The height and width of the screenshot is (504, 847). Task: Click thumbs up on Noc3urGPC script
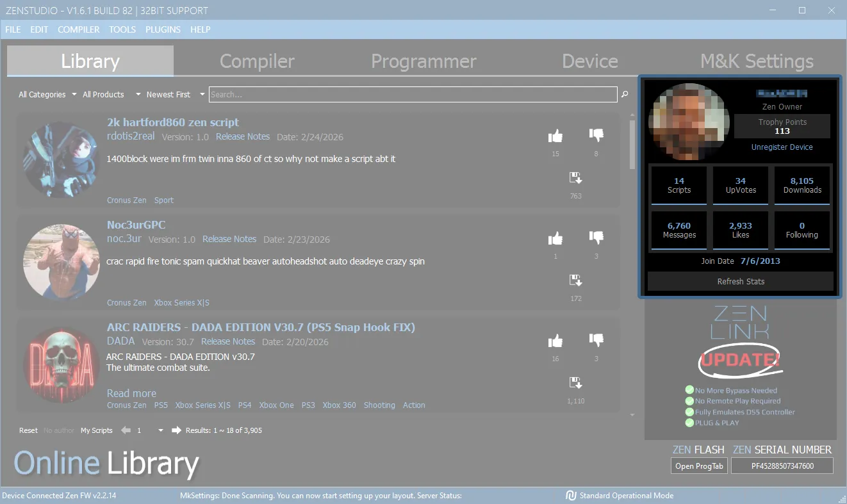555,238
